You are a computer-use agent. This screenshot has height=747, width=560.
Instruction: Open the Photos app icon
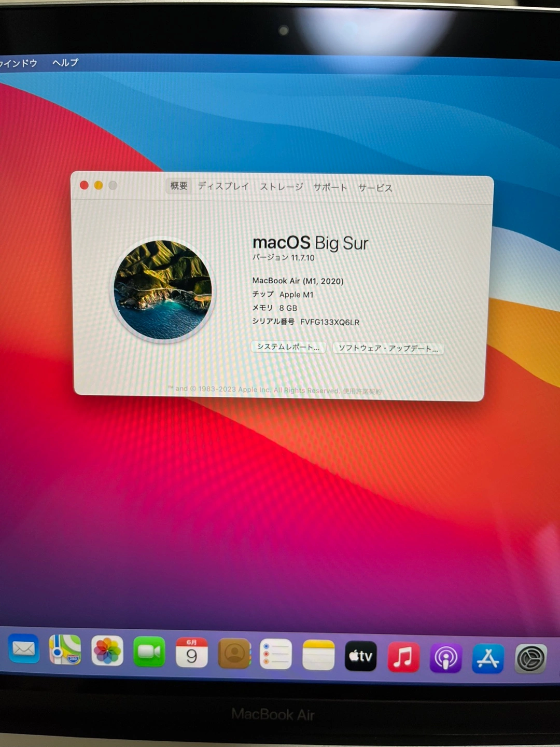coord(107,651)
